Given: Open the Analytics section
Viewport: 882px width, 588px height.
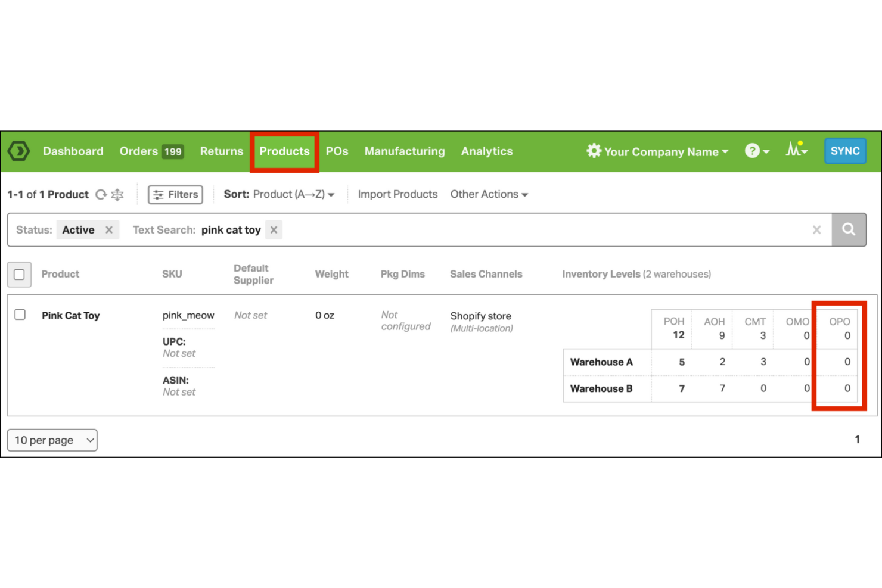Looking at the screenshot, I should coord(486,151).
